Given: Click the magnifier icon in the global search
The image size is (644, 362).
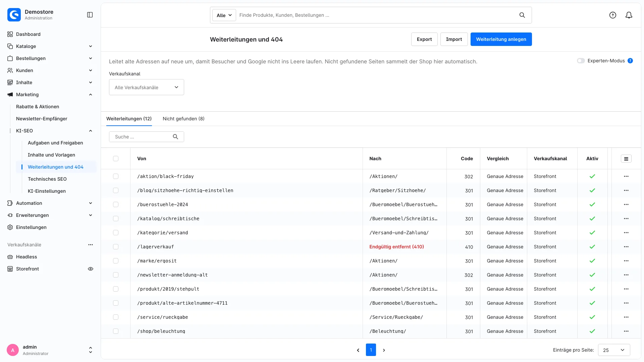Looking at the screenshot, I should (x=522, y=15).
